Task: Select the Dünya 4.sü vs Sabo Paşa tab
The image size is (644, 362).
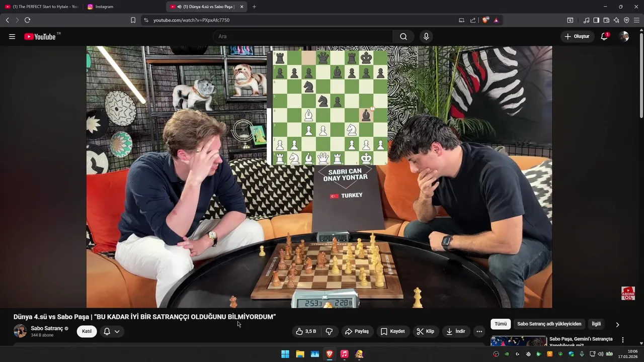Action: point(206,7)
